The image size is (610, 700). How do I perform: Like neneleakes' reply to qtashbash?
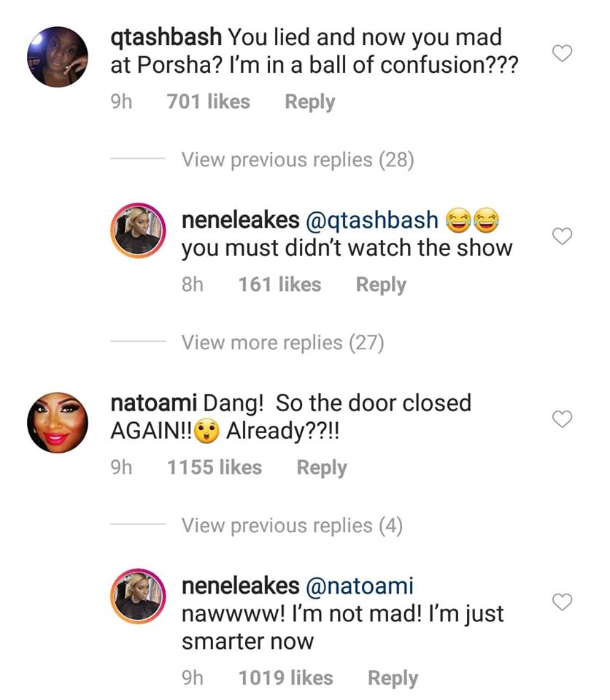[562, 236]
